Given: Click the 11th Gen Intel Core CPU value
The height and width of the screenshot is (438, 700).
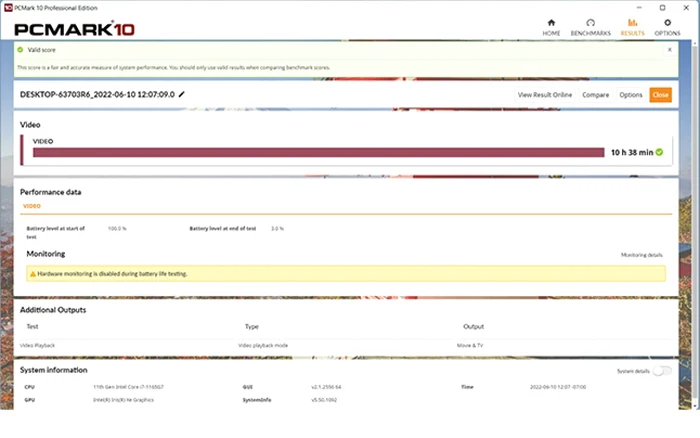Looking at the screenshot, I should (128, 387).
